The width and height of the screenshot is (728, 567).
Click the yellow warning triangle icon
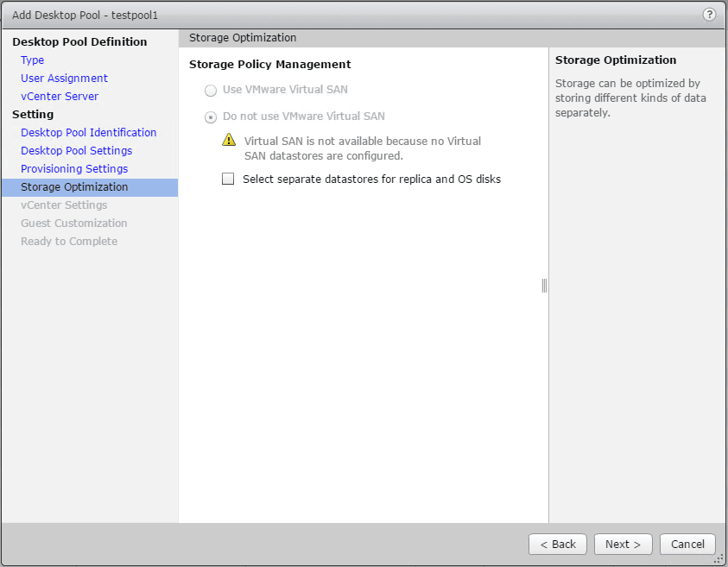click(x=228, y=140)
